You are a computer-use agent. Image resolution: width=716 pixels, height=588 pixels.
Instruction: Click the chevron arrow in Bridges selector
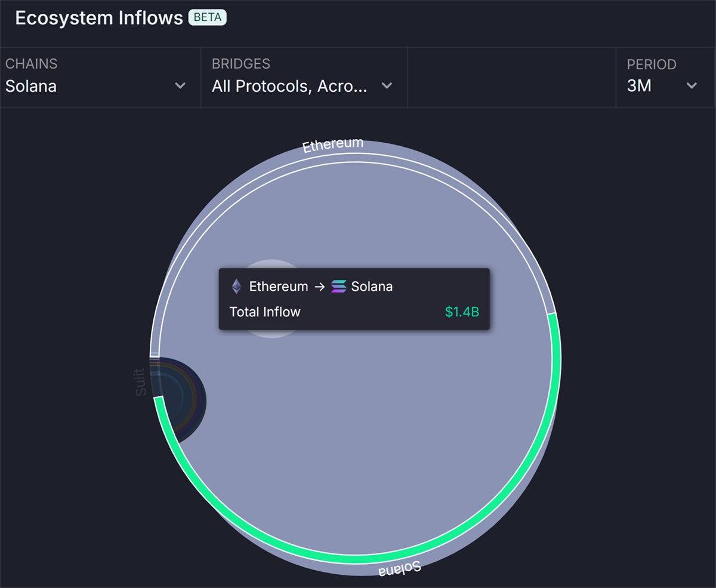click(x=387, y=86)
